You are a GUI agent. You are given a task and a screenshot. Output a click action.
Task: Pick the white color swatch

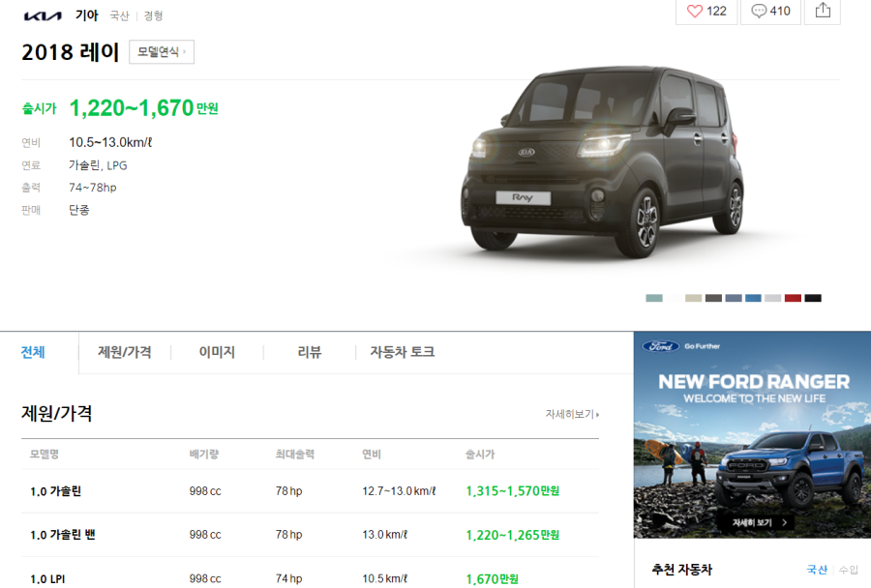674,298
